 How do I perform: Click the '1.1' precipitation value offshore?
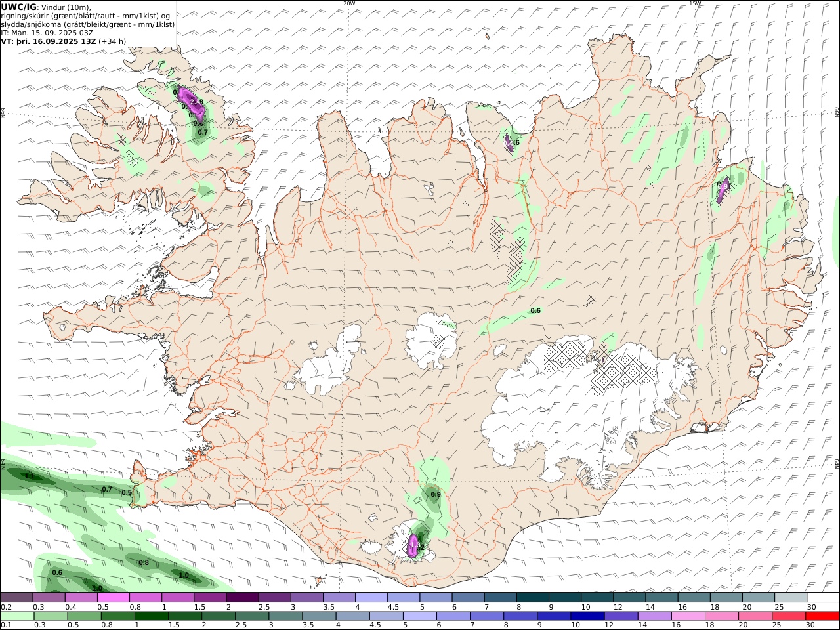coord(29,476)
